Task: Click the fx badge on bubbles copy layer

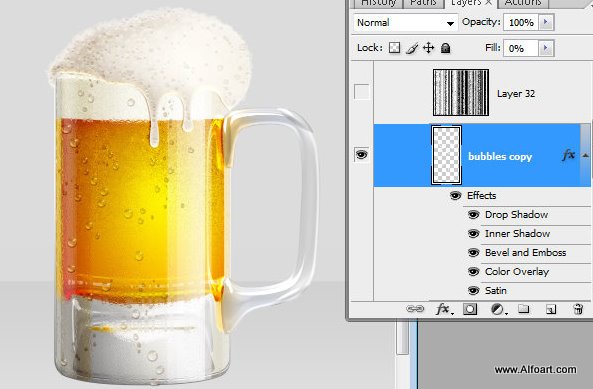Action: tap(568, 155)
